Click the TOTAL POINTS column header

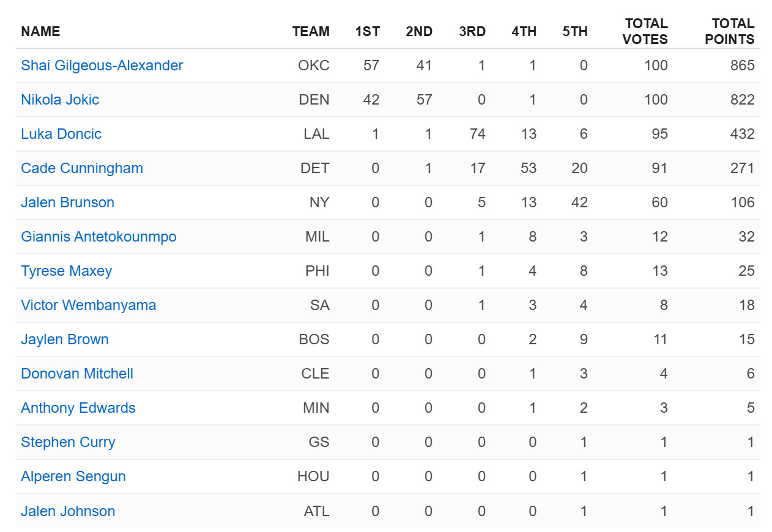pyautogui.click(x=730, y=32)
